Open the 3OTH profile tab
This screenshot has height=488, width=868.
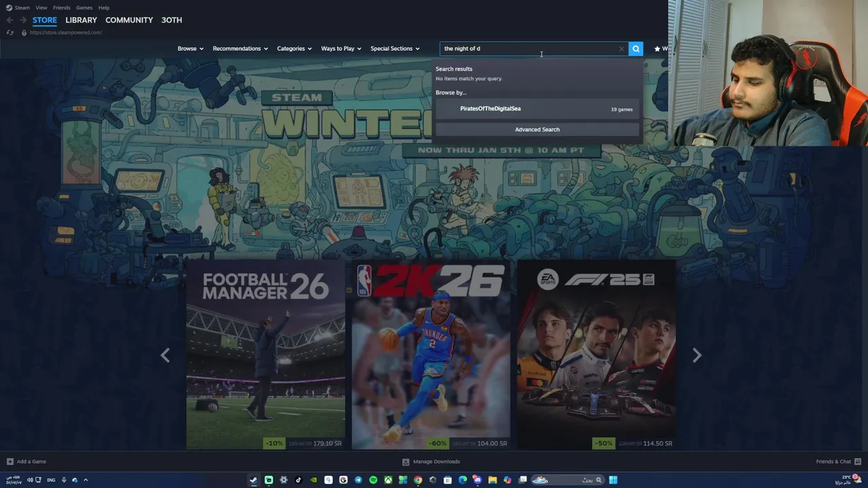click(x=172, y=20)
